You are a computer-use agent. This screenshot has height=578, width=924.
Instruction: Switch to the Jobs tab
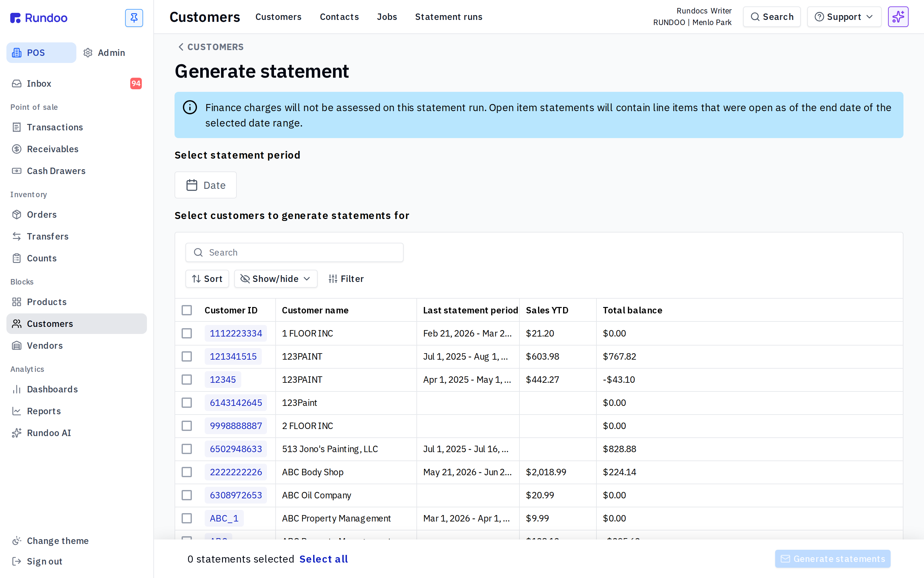coord(387,17)
